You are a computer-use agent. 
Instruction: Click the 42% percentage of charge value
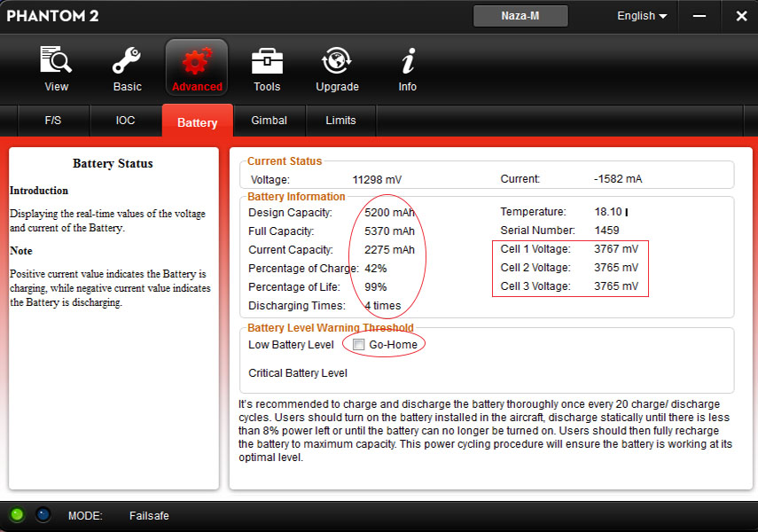pos(376,269)
